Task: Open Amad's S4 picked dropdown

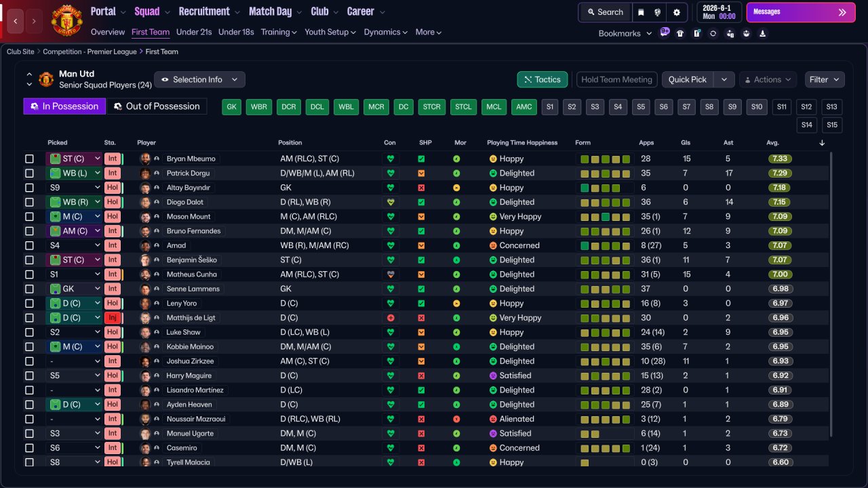Action: [x=74, y=245]
